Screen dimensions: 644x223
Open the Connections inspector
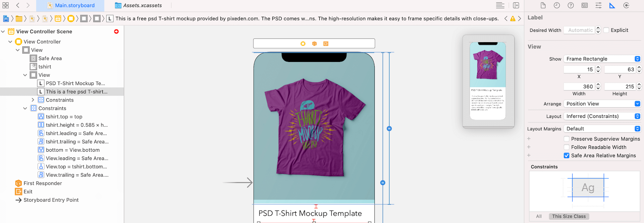(x=626, y=5)
